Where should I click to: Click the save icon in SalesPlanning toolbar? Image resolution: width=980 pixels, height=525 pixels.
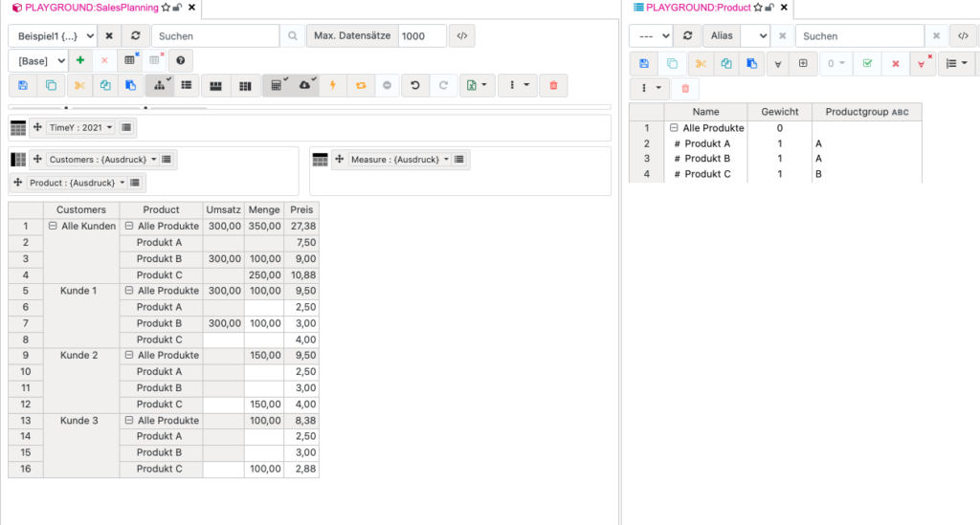23,85
